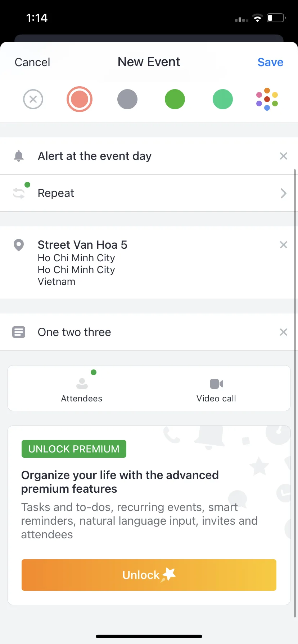
Task: Pick the gray color swatch
Action: point(127,99)
